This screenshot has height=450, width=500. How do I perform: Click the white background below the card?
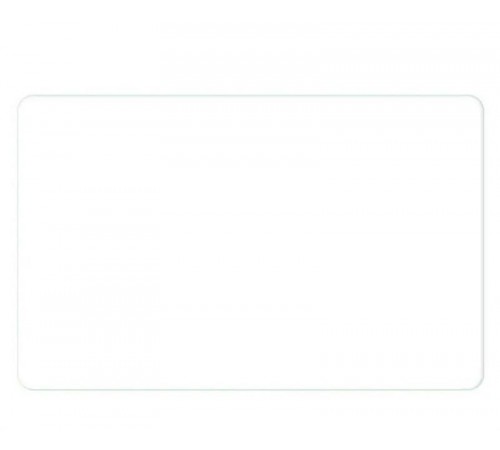point(250,420)
